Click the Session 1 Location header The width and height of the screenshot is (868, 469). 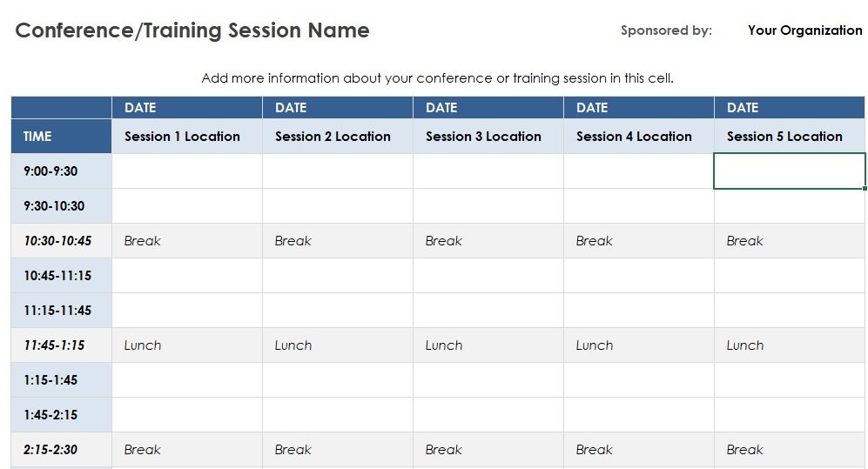(187, 136)
